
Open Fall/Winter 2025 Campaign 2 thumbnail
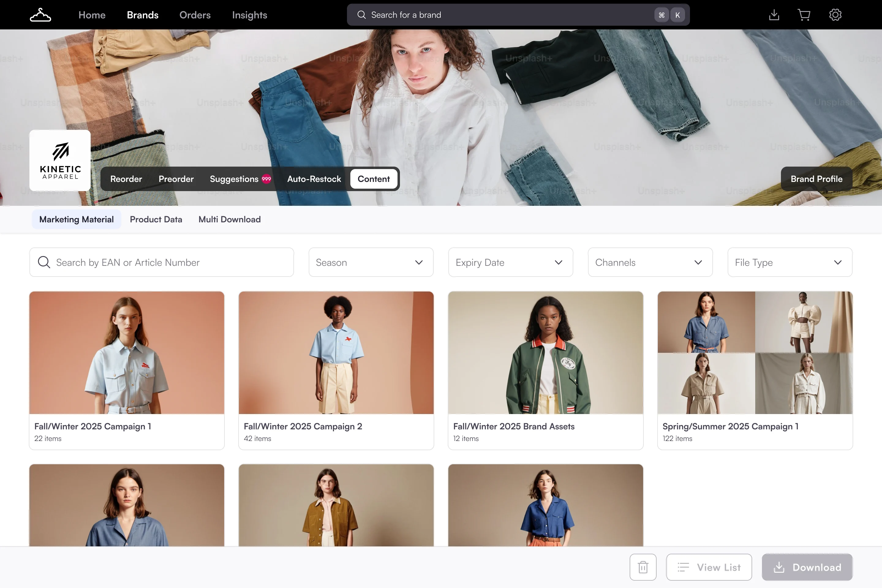pos(336,352)
